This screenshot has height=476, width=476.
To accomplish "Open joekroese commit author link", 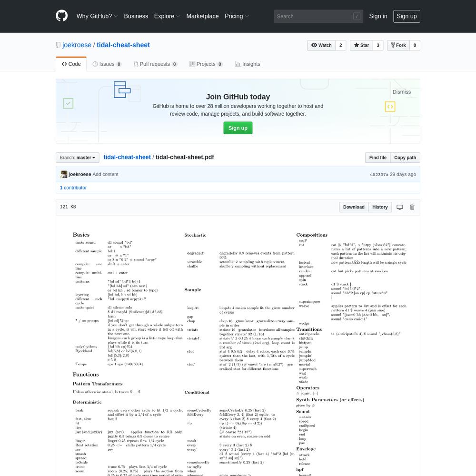I will (80, 174).
